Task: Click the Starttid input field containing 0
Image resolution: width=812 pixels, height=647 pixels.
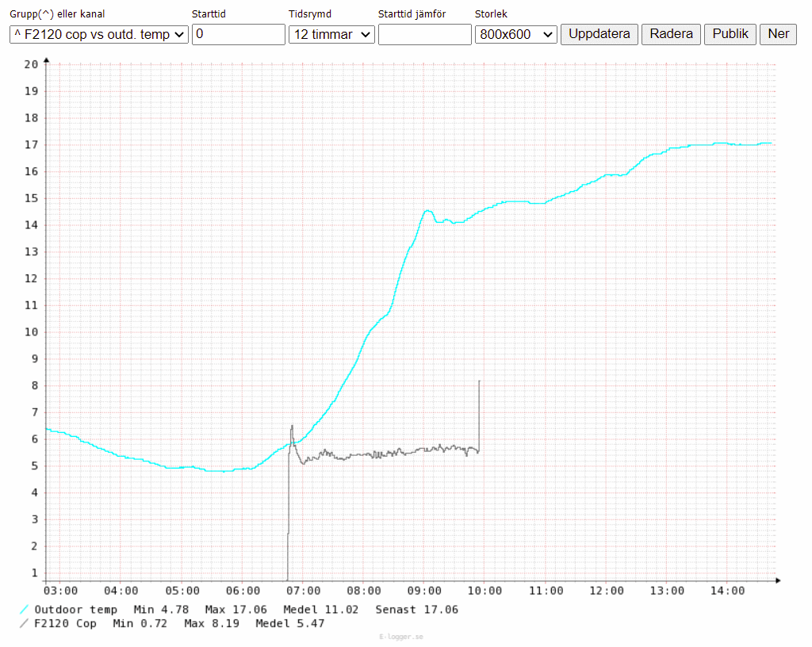Action: pyautogui.click(x=238, y=34)
